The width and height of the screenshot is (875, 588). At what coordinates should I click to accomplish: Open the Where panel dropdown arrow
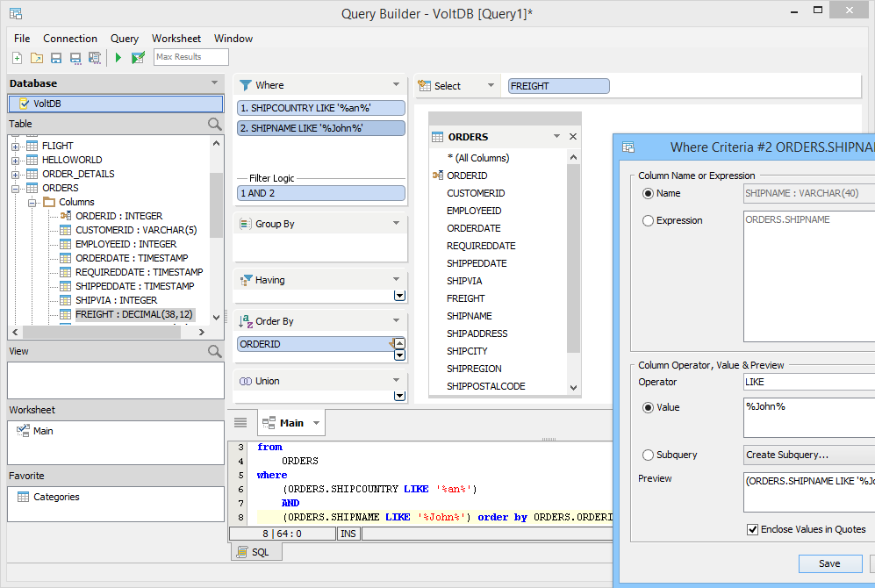(396, 85)
